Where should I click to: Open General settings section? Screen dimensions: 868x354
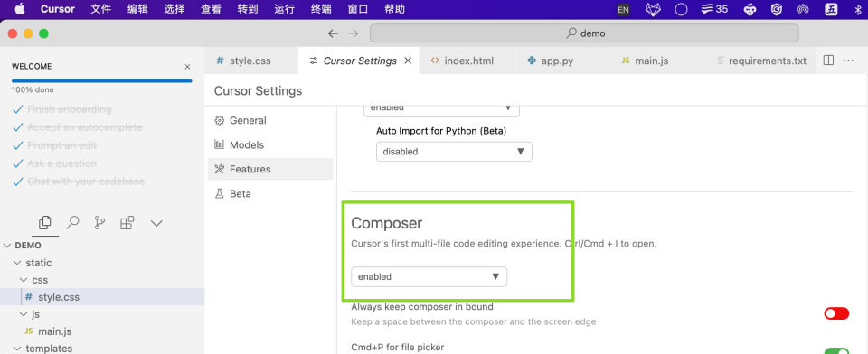[x=270, y=121]
